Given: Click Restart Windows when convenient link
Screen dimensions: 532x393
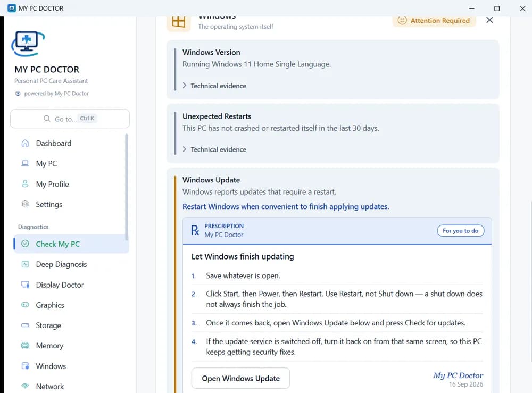Looking at the screenshot, I should 286,206.
